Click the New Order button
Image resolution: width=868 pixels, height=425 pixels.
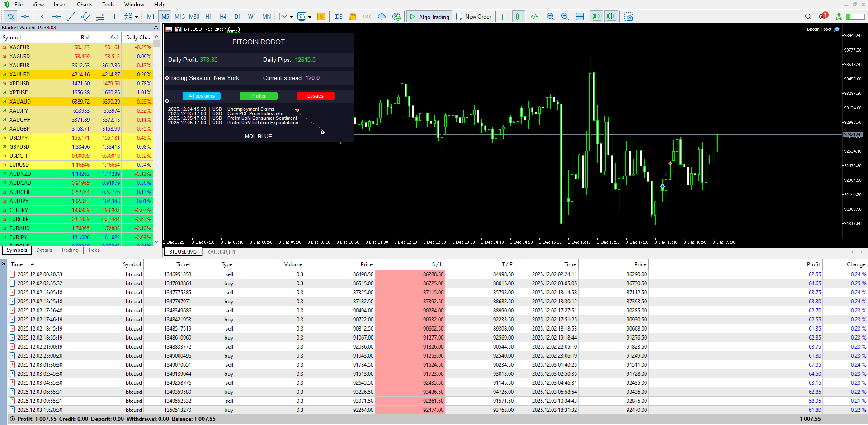tap(473, 17)
